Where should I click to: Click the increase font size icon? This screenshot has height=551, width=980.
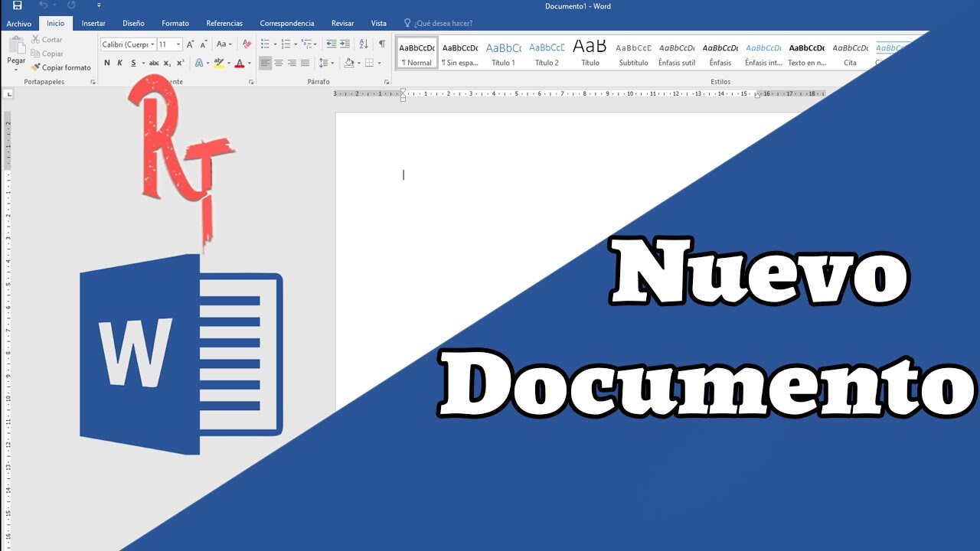pos(191,44)
